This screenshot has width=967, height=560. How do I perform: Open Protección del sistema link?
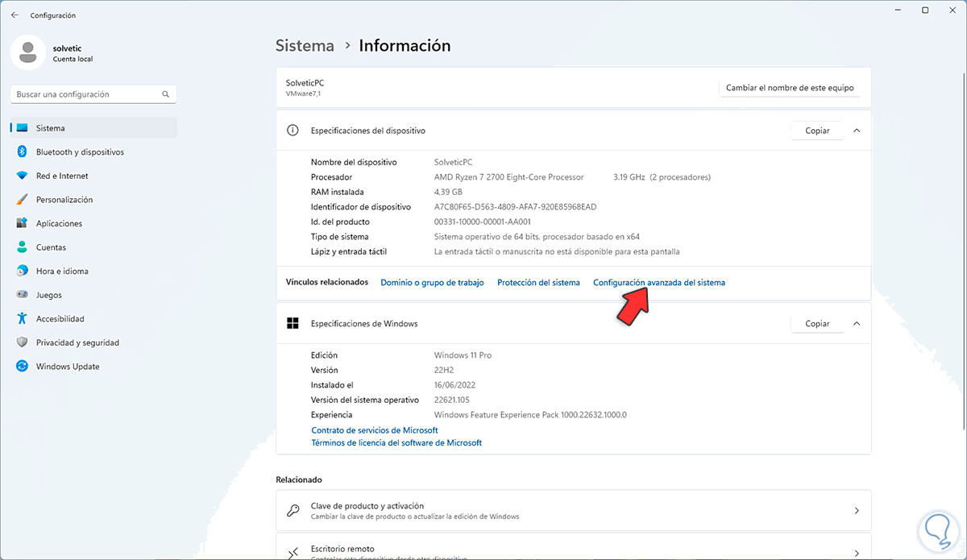[538, 283]
